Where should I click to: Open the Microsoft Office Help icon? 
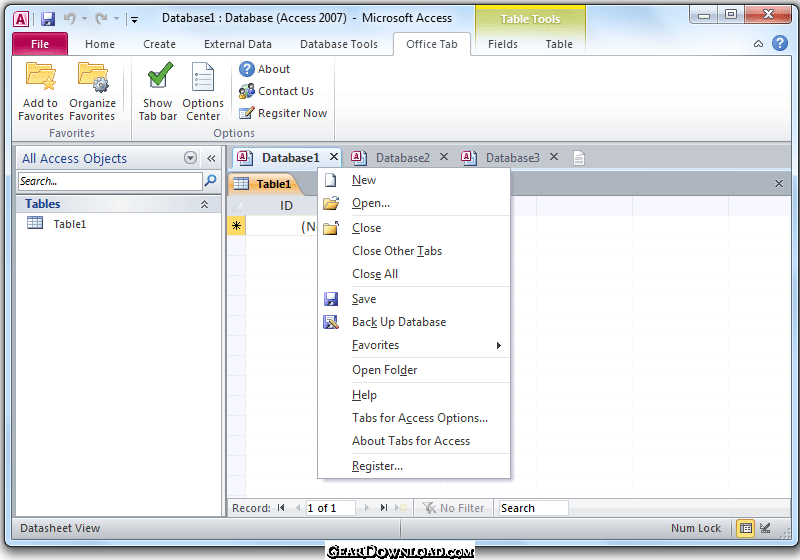(780, 43)
